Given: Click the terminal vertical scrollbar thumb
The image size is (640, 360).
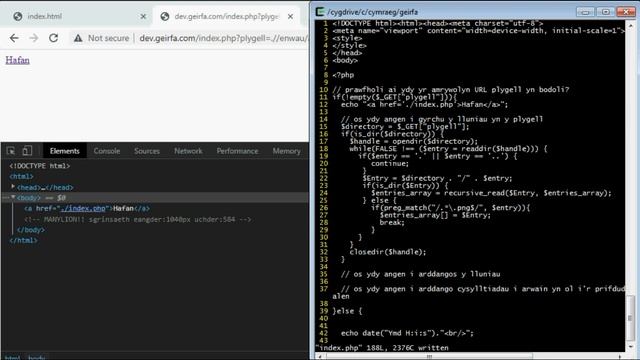Looking at the screenshot, I should click(x=630, y=317).
